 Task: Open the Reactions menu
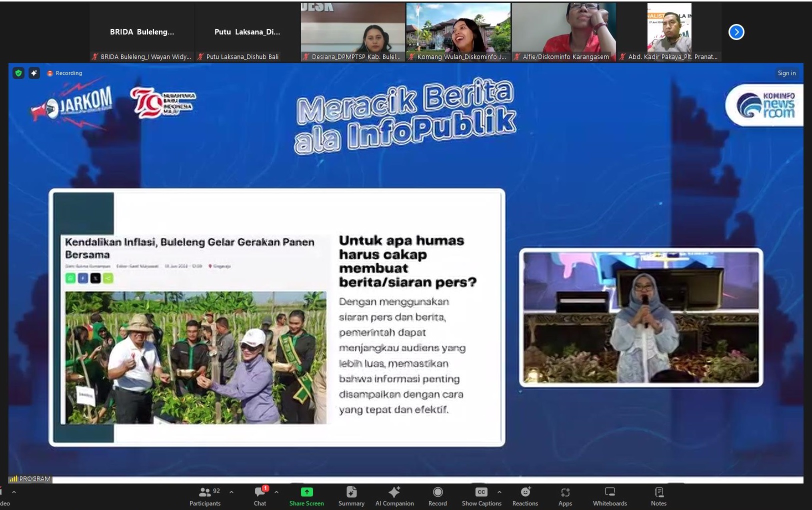click(x=525, y=496)
